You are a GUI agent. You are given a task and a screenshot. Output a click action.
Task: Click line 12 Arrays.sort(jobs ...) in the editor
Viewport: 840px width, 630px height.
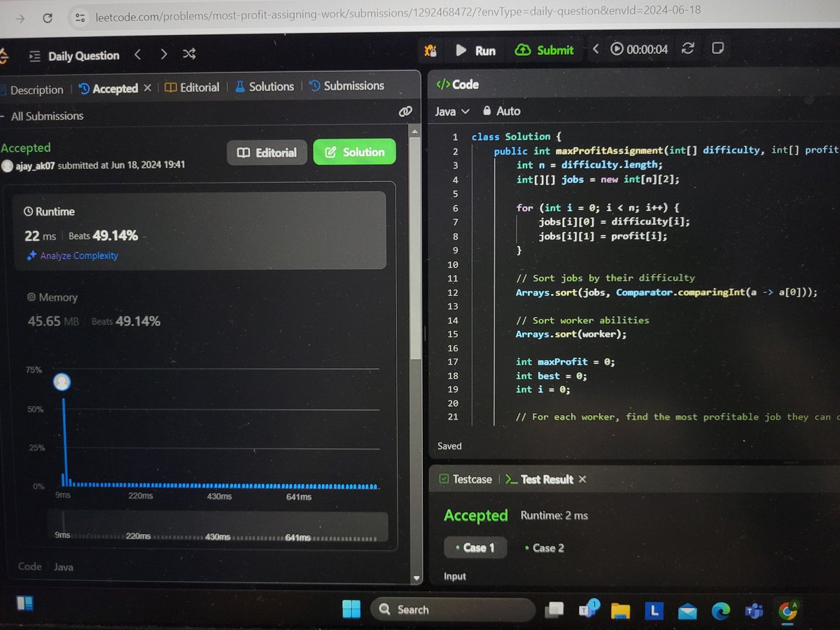pyautogui.click(x=666, y=292)
